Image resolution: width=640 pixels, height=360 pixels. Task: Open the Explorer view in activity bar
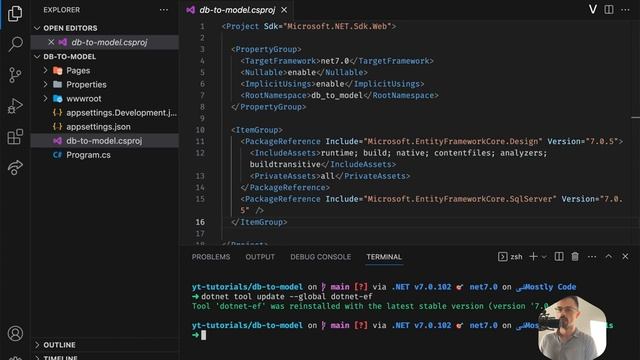pos(15,13)
